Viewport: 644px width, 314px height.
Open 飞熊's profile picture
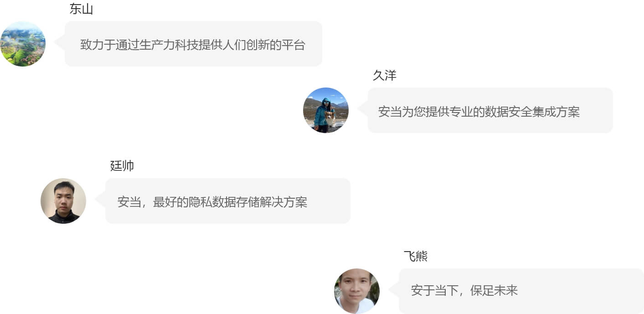357,291
